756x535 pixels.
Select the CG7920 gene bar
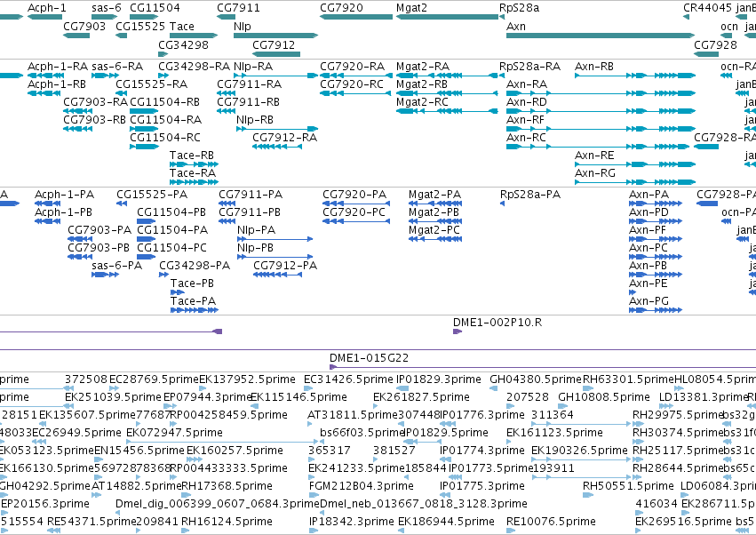point(356,17)
